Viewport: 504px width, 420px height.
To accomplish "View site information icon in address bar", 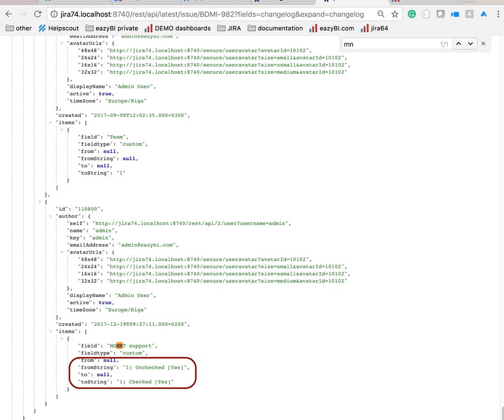I will (x=54, y=14).
